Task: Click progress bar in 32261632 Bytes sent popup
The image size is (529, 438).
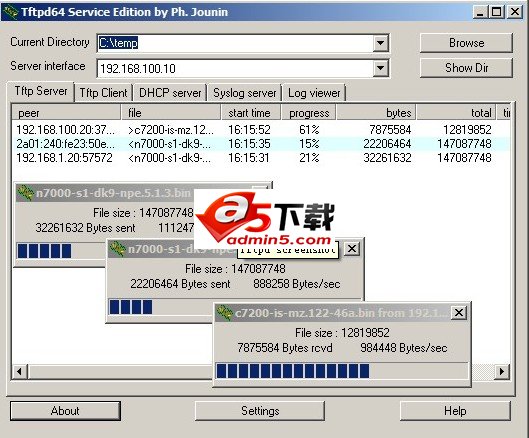Action: click(x=61, y=251)
